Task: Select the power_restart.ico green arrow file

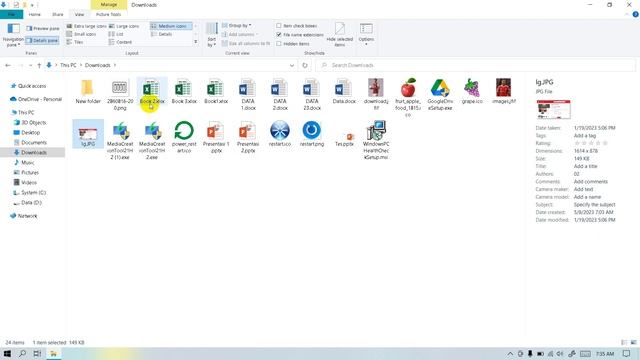Action: point(184,137)
